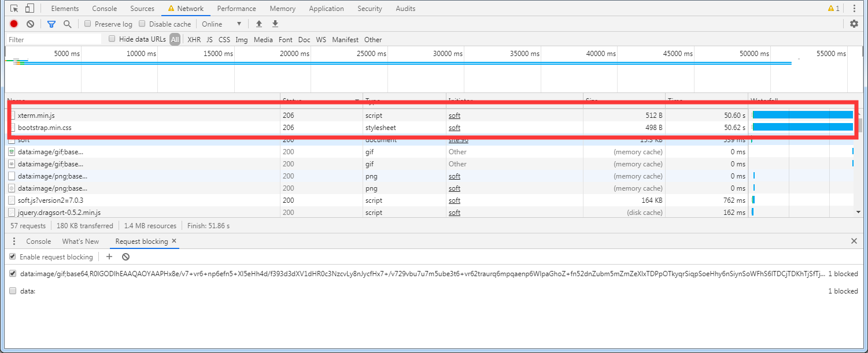Select the Request blocking drawer tab

[142, 241]
